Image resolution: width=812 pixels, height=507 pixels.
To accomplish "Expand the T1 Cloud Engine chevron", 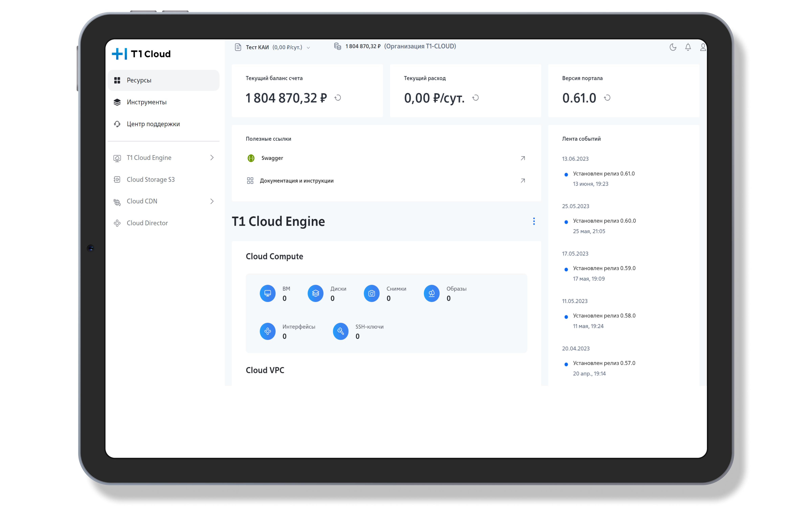I will pyautogui.click(x=212, y=158).
